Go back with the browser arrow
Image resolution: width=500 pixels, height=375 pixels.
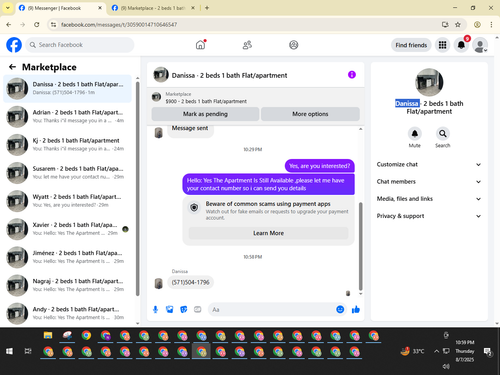coord(9,24)
